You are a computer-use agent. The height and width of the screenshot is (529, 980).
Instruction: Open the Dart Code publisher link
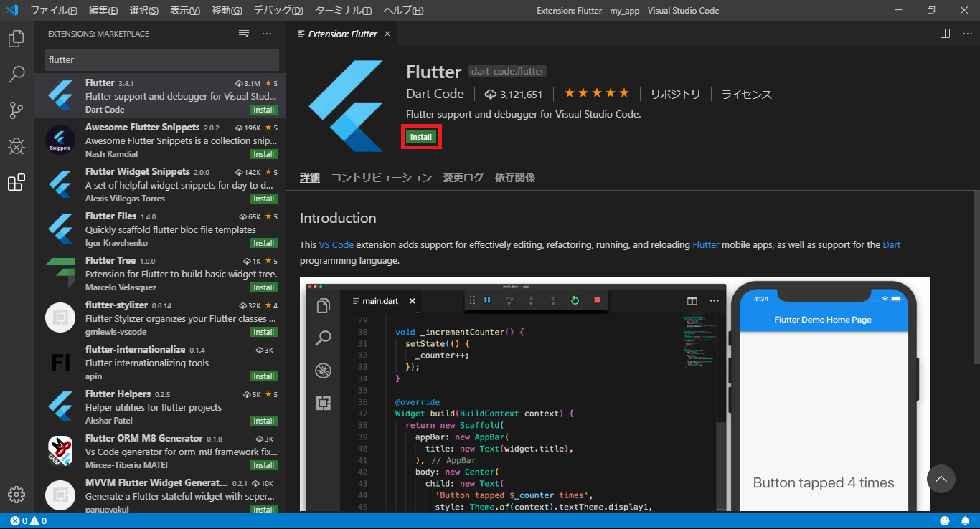click(x=435, y=94)
